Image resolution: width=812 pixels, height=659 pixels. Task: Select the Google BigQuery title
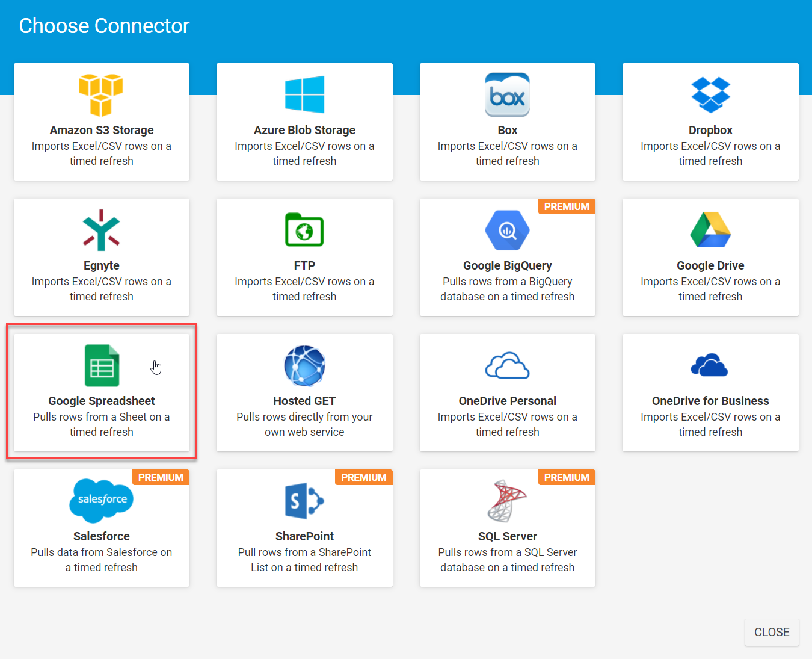point(508,265)
